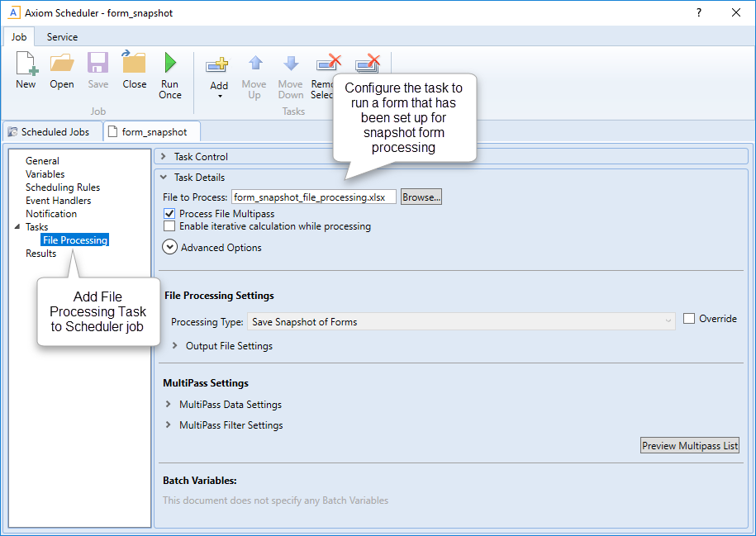This screenshot has width=756, height=536.
Task: Switch to the Service ribbon tab
Action: tap(62, 37)
